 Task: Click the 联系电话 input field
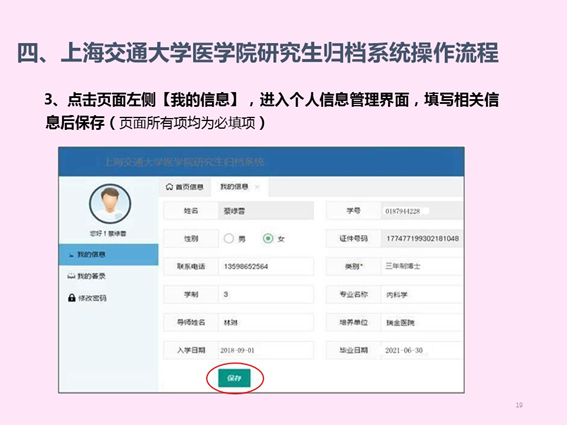266,267
